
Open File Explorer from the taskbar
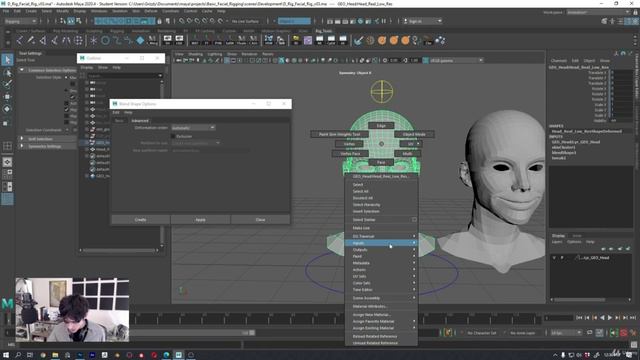[55, 355]
